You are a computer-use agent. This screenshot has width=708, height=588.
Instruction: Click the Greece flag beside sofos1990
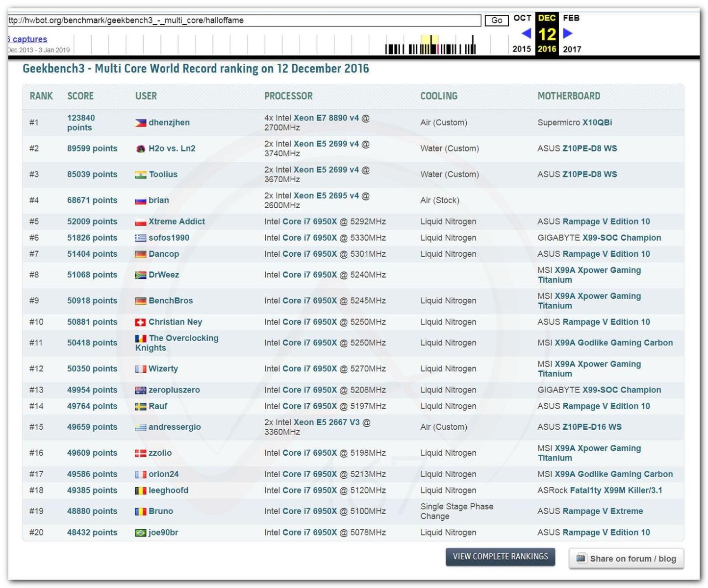141,238
